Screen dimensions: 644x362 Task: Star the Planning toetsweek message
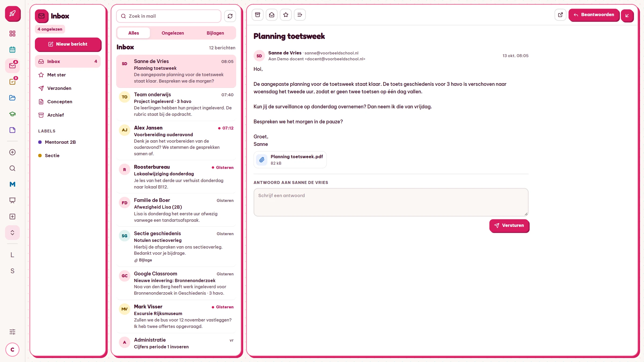pyautogui.click(x=286, y=15)
